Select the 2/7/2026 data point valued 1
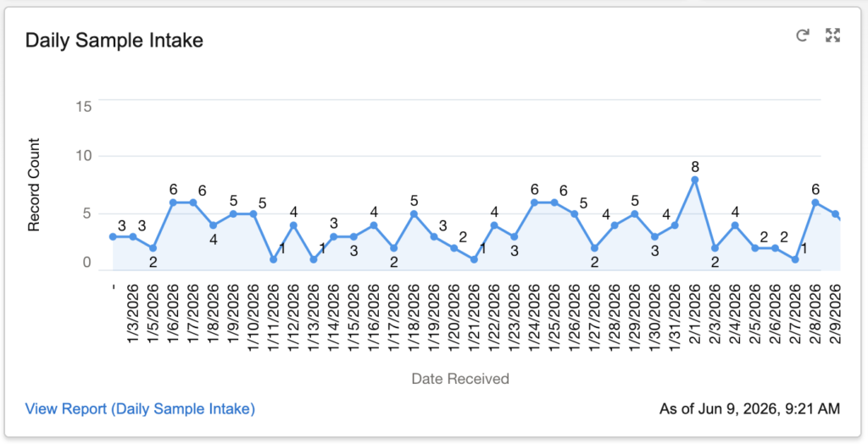The height and width of the screenshot is (444, 868). click(x=795, y=259)
